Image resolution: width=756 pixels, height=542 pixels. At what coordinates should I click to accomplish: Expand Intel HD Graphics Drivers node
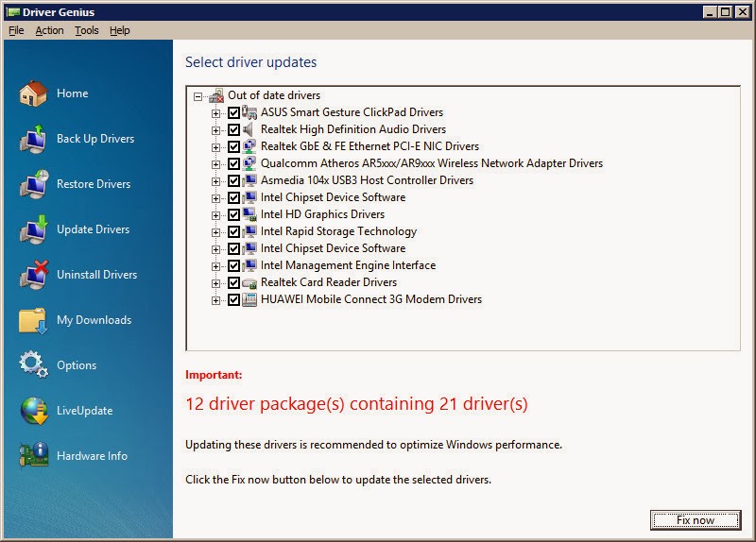[215, 215]
